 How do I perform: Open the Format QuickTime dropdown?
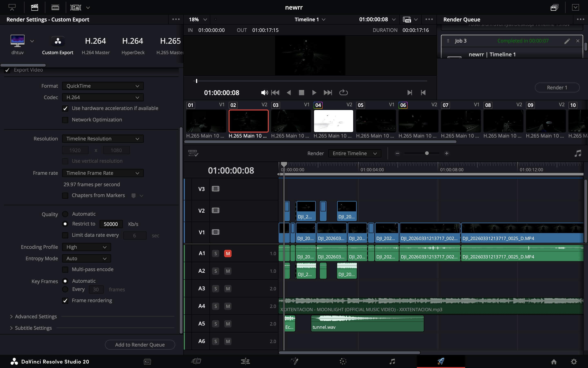[x=103, y=86]
